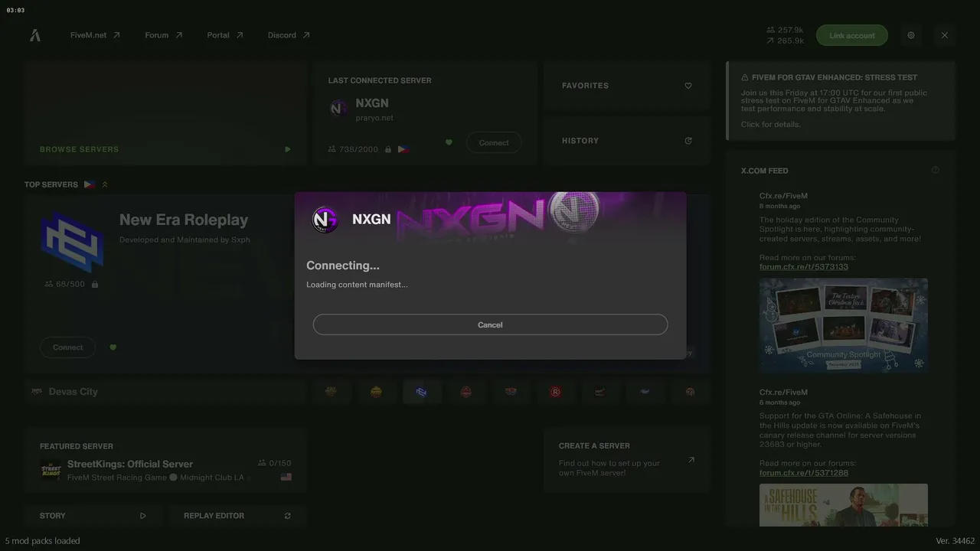Cancel the NXGN connection
Screen dimensions: 980x551
coord(490,324)
